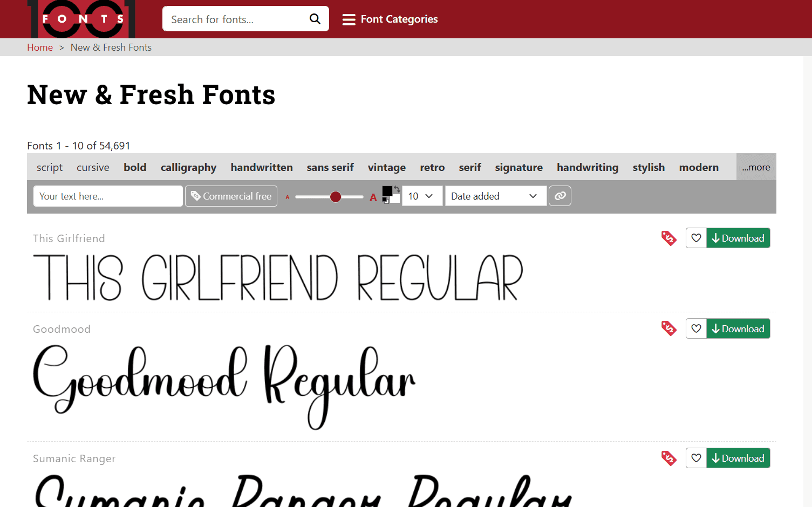Viewport: 812px width, 507px height.
Task: Click the small A decrease size icon
Action: coord(288,197)
